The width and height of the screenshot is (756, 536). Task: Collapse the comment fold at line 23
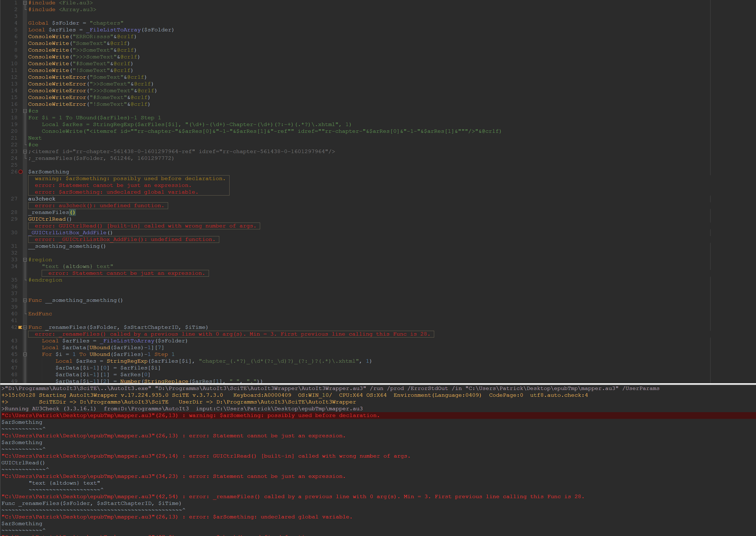tap(25, 151)
